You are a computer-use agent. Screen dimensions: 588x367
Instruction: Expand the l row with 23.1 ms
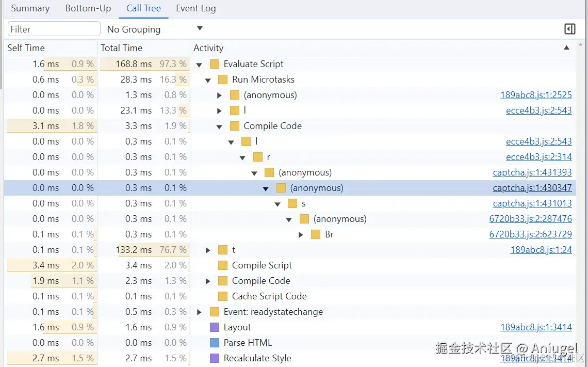219,110
